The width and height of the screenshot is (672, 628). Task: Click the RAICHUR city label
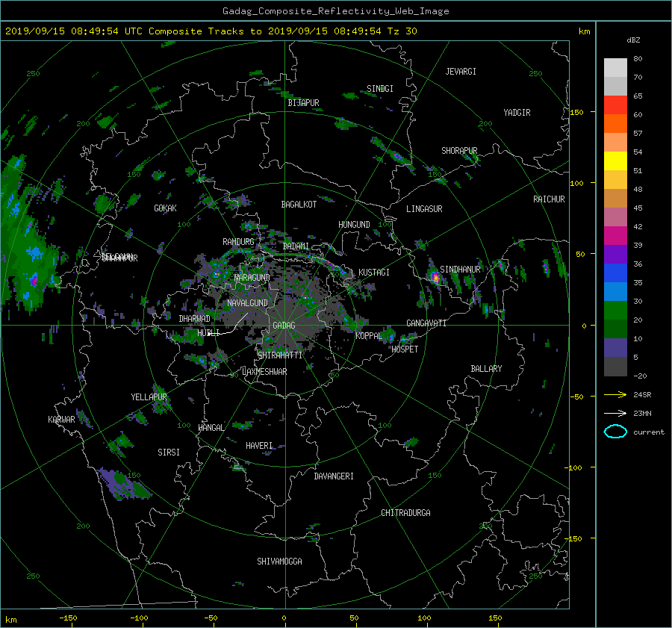(549, 199)
